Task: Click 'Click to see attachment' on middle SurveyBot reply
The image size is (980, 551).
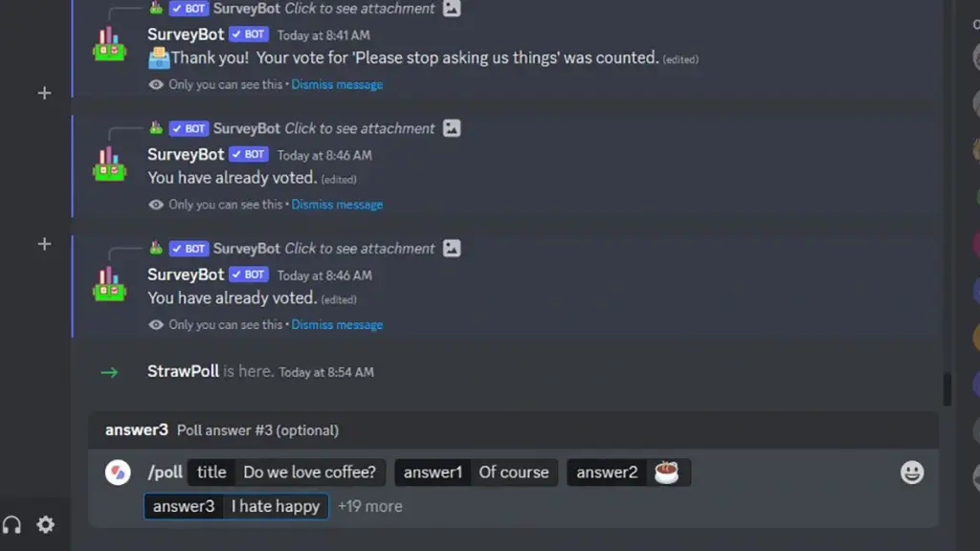Action: pos(360,128)
